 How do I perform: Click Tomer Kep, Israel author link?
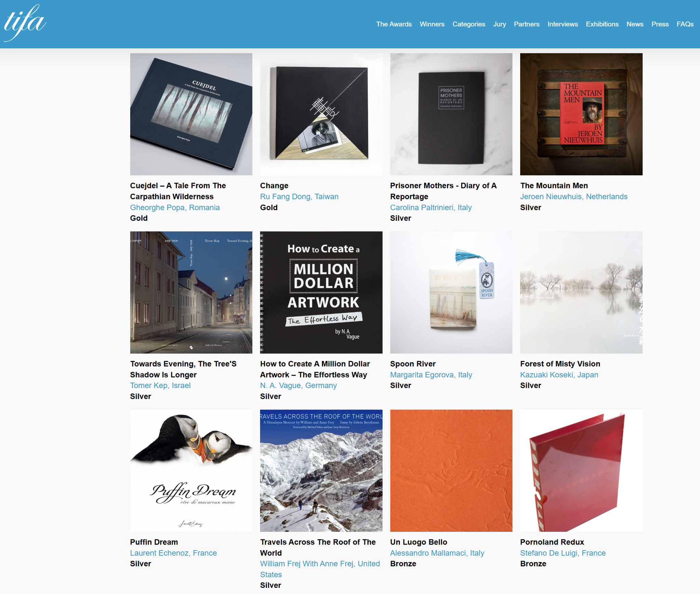[x=160, y=385]
